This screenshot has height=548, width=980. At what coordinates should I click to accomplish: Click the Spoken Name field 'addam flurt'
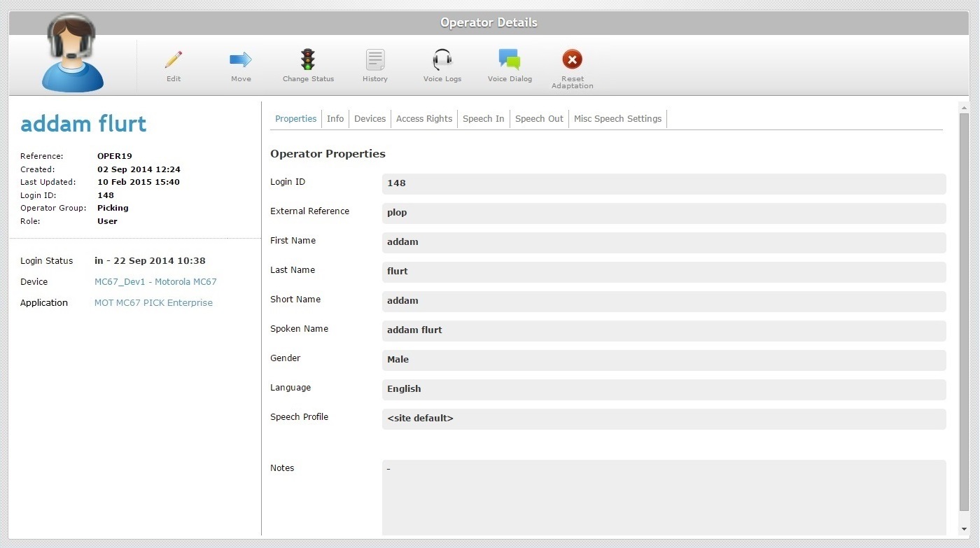tap(664, 330)
